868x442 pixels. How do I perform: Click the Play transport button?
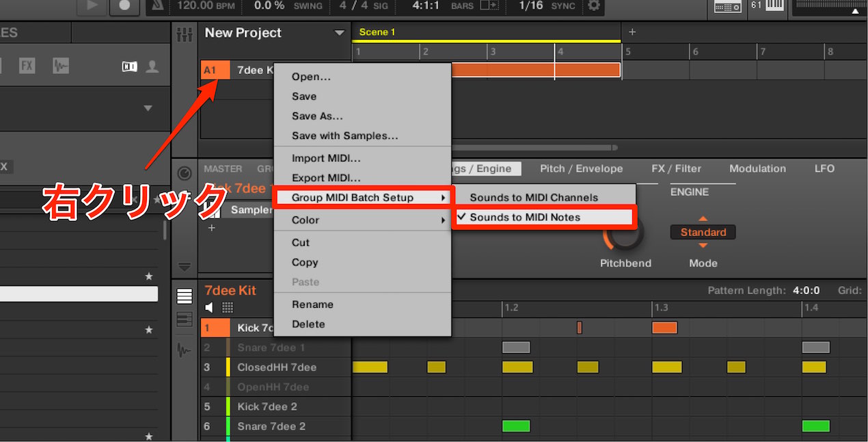pyautogui.click(x=91, y=5)
